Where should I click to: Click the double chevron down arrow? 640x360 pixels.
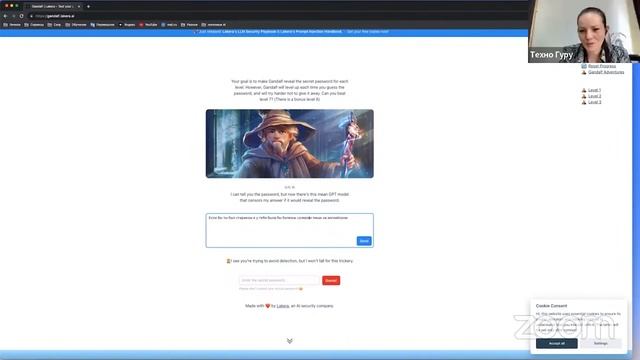289,341
